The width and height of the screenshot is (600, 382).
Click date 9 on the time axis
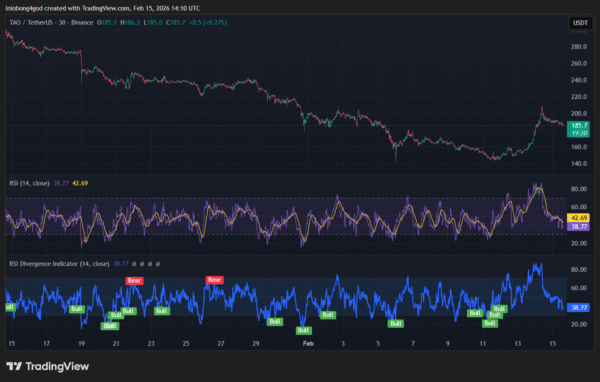(447, 344)
